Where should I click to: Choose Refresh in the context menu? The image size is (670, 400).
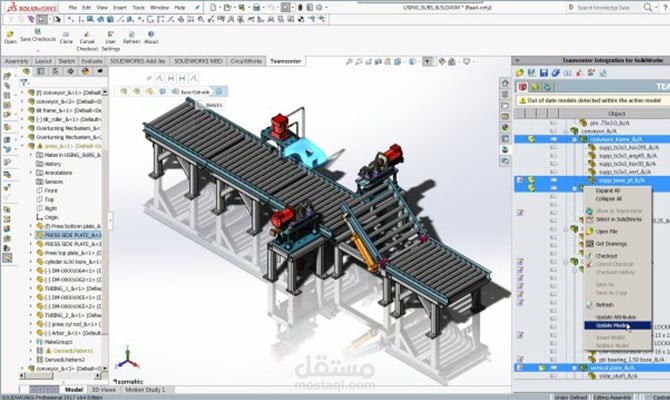coord(605,305)
